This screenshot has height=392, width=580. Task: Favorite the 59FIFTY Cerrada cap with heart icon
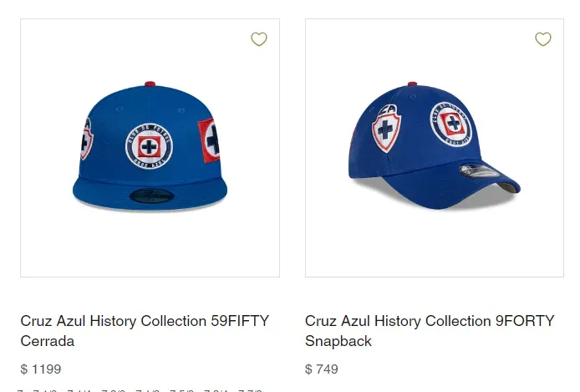click(259, 39)
